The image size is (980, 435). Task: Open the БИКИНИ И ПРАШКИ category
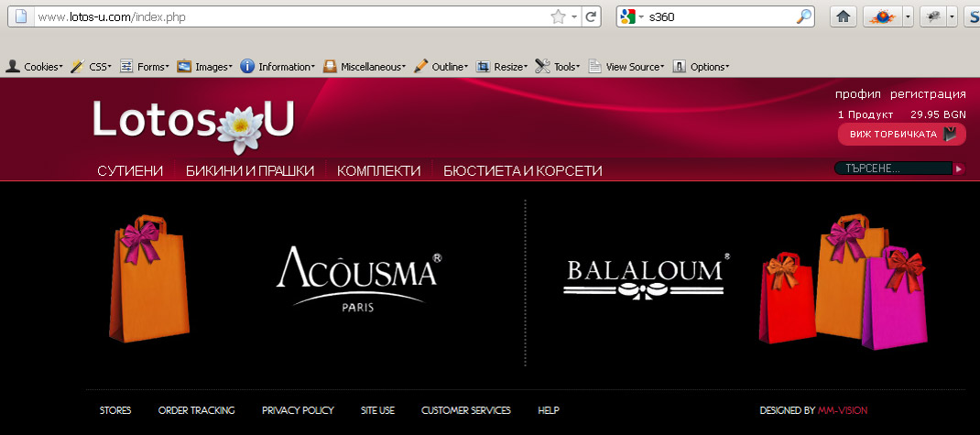click(250, 170)
